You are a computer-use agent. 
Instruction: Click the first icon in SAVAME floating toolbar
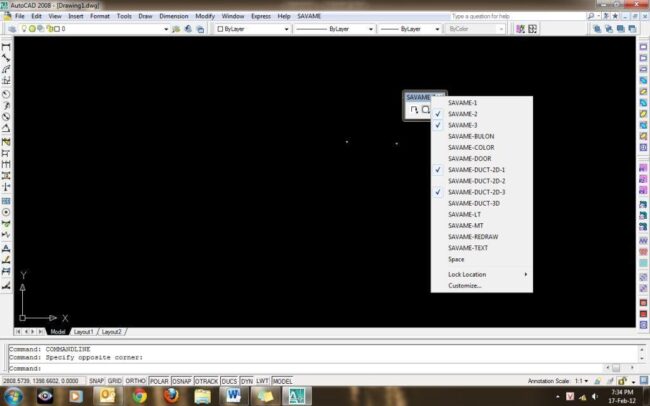pos(414,110)
